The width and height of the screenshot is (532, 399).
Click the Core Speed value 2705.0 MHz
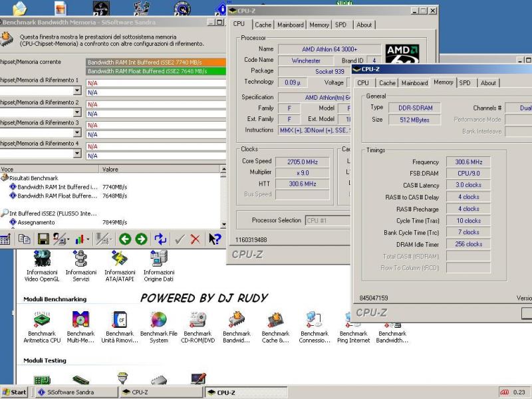click(x=303, y=162)
